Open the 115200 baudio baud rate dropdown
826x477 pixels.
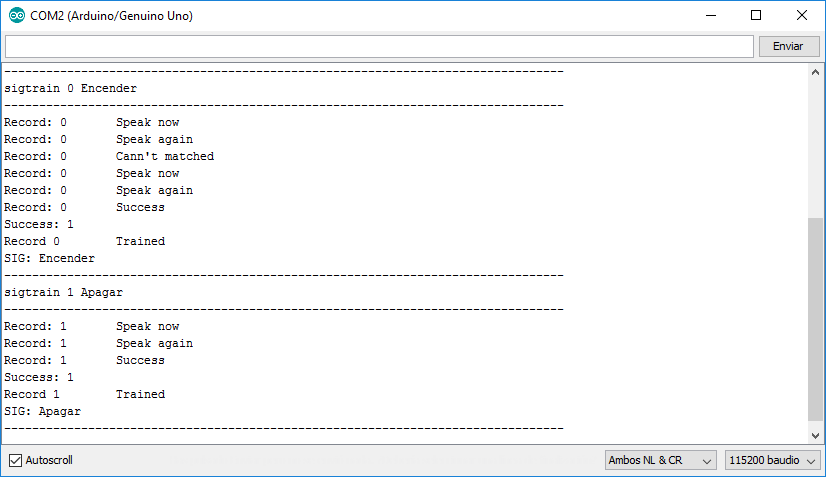pyautogui.click(x=772, y=460)
